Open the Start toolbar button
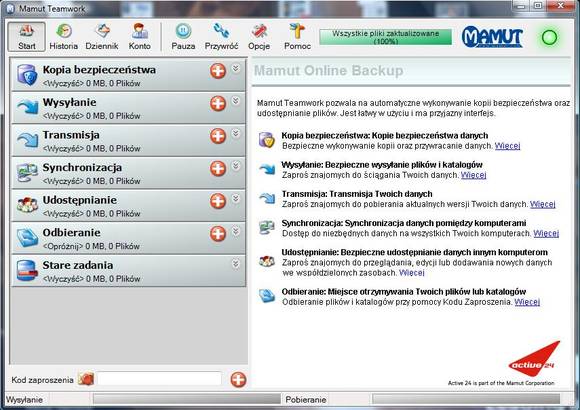The image size is (580, 410). 27,36
